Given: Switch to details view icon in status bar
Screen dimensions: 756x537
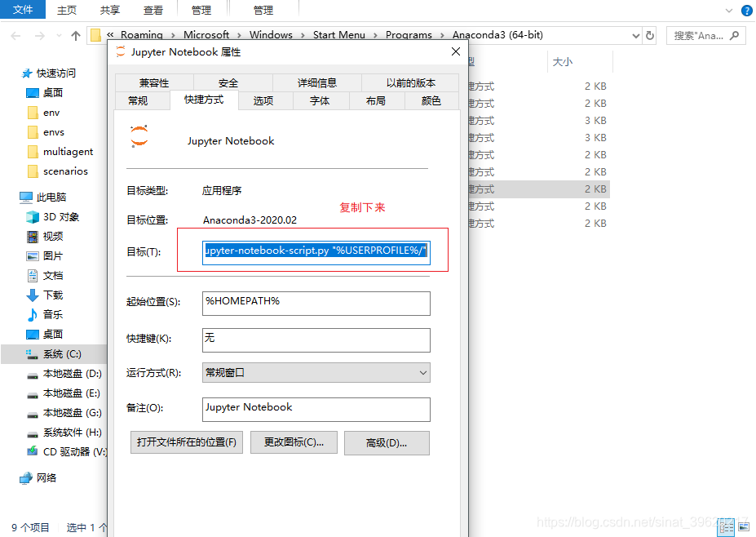Looking at the screenshot, I should tap(726, 528).
